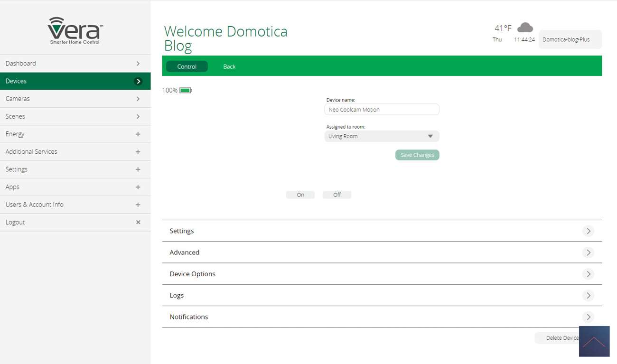
Task: Click the plus icon beside Energy
Action: pos(138,134)
